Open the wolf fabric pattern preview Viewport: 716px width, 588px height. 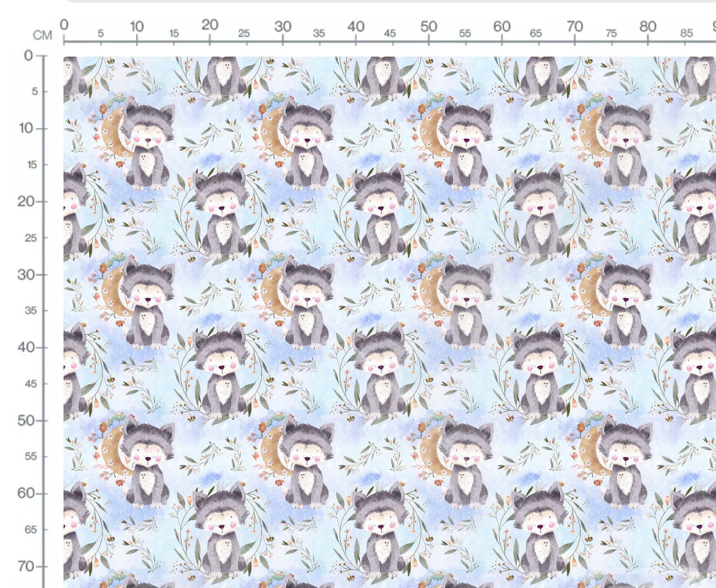[390, 322]
